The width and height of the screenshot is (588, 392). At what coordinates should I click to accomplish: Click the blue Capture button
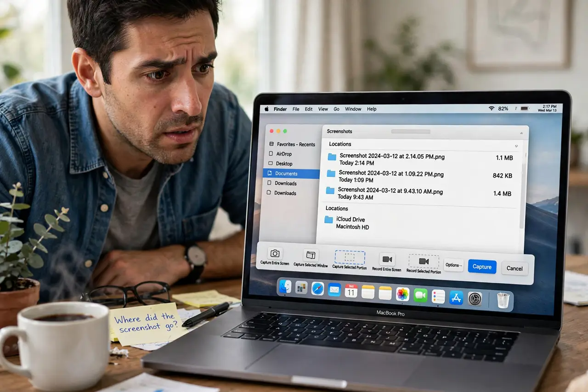(482, 267)
